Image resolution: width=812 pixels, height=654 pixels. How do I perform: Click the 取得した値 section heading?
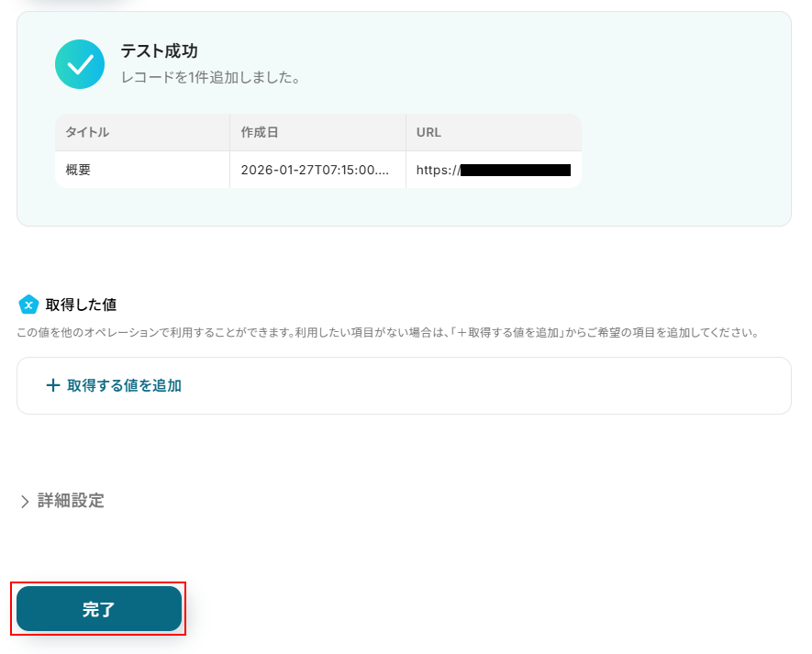(x=81, y=305)
